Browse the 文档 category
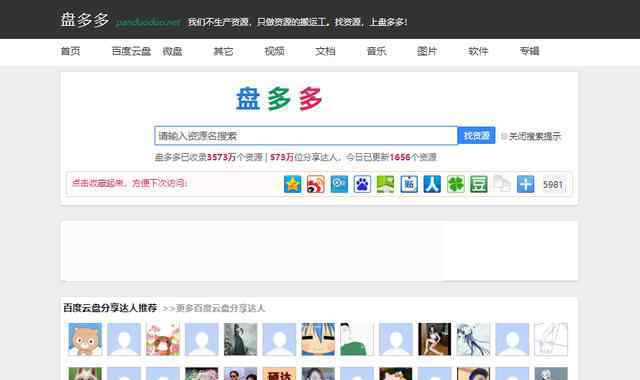The image size is (640, 380). (325, 51)
